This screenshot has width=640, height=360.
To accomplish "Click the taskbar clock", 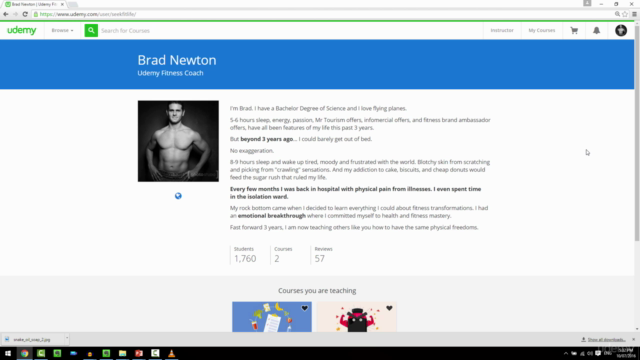I will [x=626, y=353].
